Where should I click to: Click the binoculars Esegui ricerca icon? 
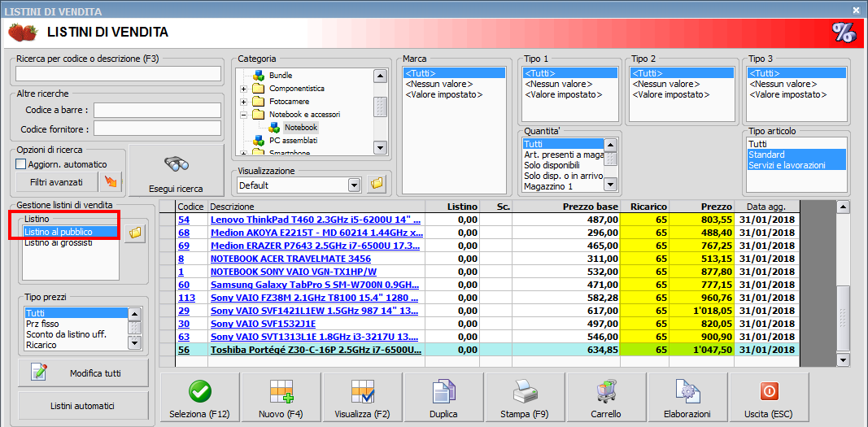tap(177, 164)
